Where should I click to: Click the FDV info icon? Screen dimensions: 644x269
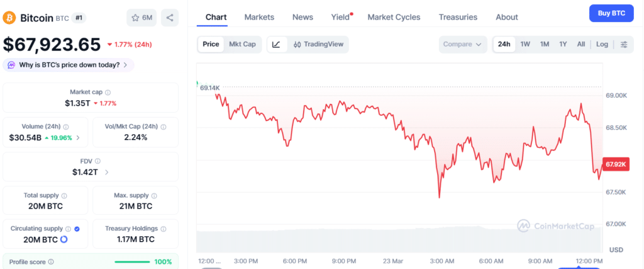pos(97,161)
